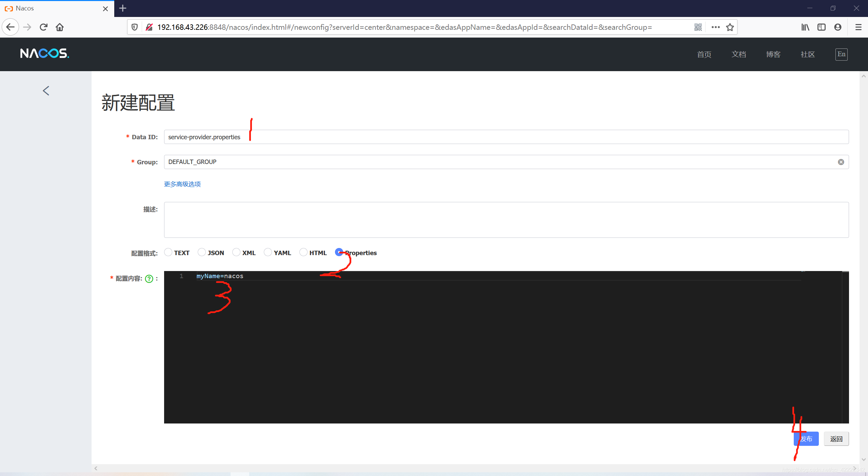Clear the Group field with the X icon
This screenshot has width=868, height=476.
[x=841, y=162]
